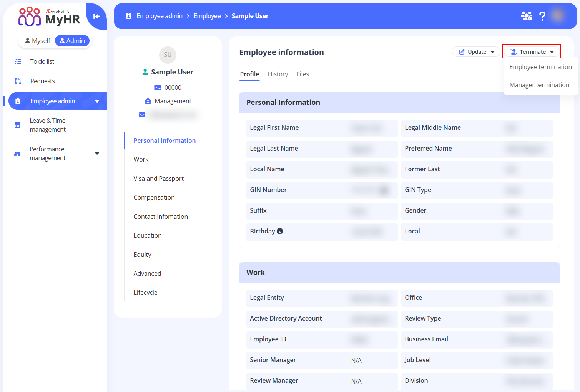Click the SU avatar circle
The height and width of the screenshot is (392, 580).
pyautogui.click(x=168, y=55)
